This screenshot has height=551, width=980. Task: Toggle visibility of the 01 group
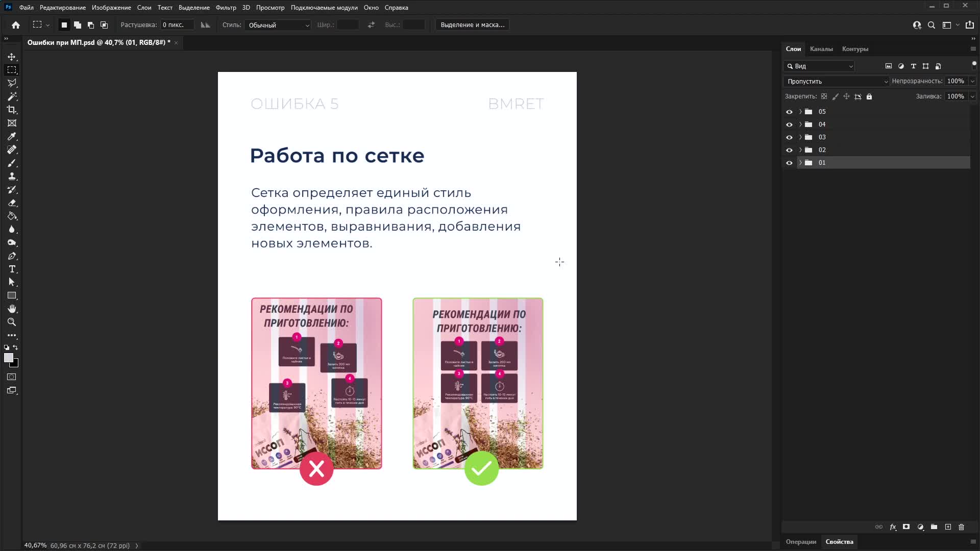pos(789,163)
